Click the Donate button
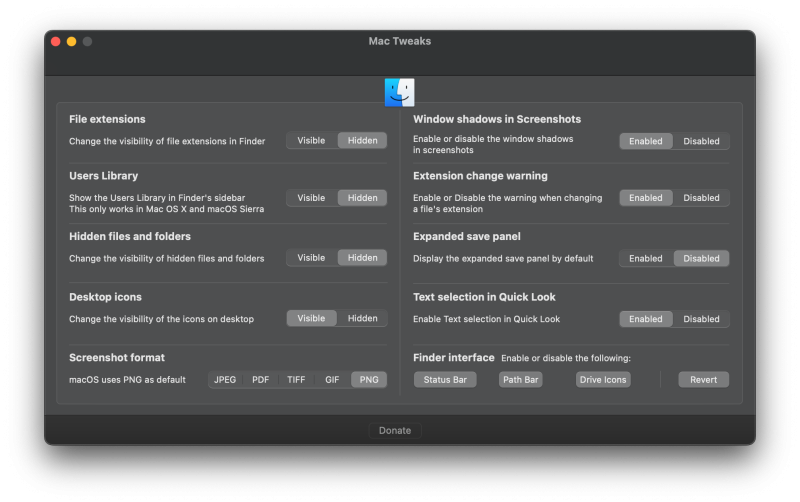The height and width of the screenshot is (502, 800). 395,430
